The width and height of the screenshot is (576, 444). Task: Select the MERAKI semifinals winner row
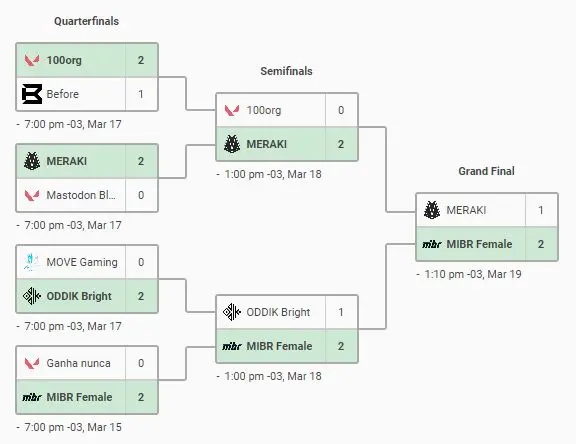pos(287,144)
